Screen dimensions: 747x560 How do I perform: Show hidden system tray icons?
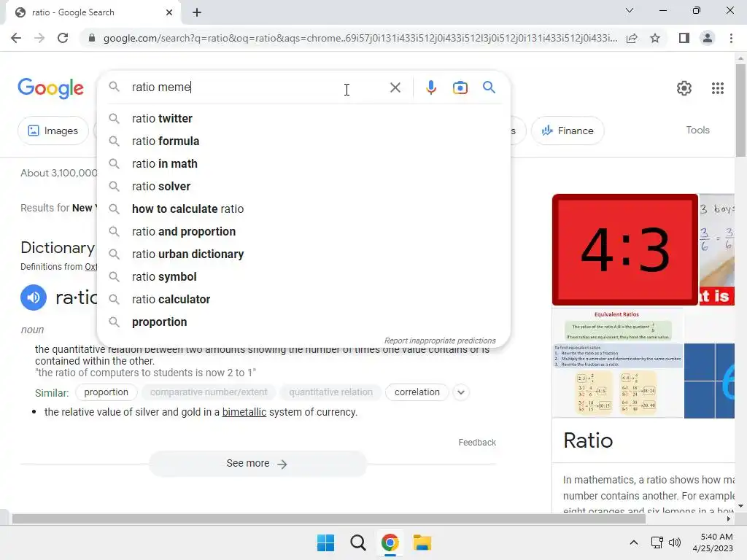click(634, 542)
